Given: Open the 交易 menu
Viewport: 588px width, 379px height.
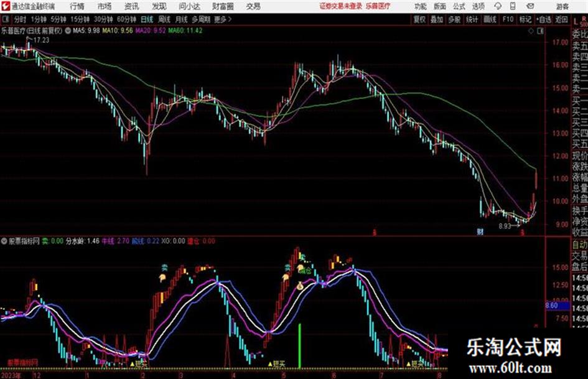Looking at the screenshot, I should coord(253,6).
